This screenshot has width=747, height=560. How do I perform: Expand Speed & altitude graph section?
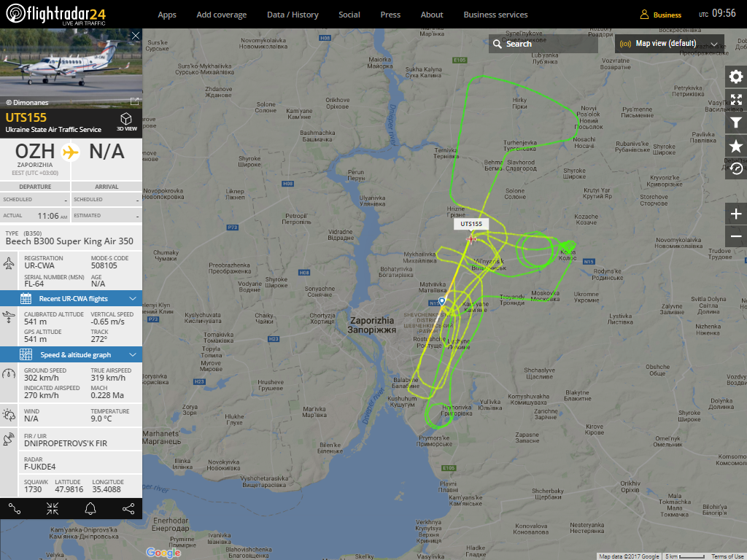[71, 355]
